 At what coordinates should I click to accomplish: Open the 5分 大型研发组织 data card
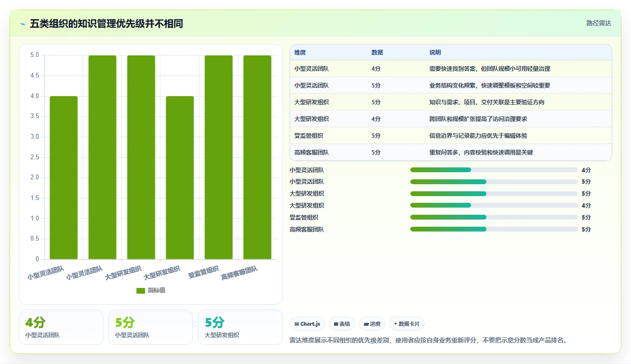[240, 327]
